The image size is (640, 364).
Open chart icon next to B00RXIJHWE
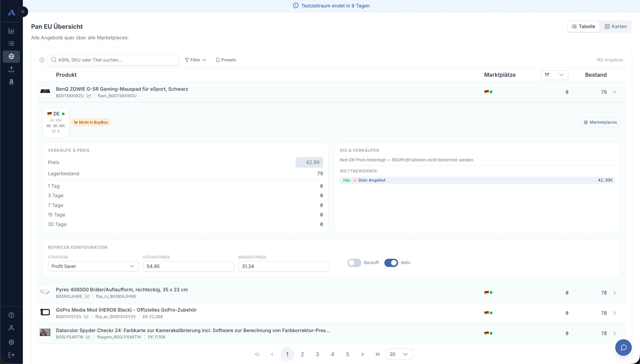pyautogui.click(x=87, y=296)
